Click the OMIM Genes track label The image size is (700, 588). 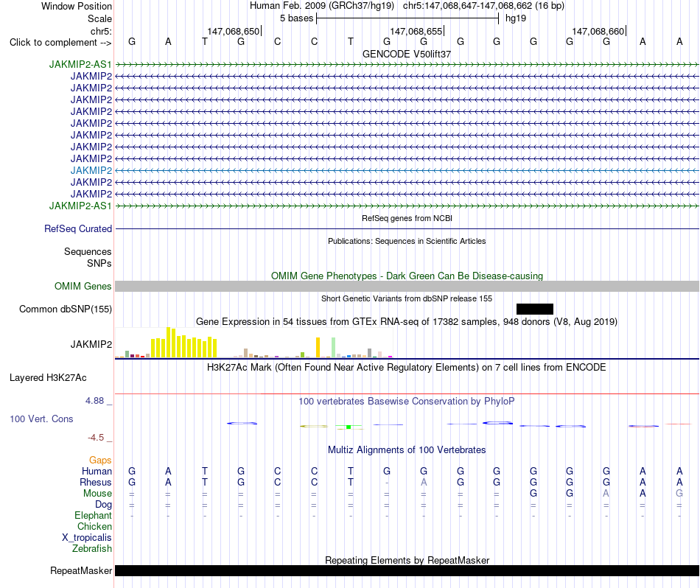click(x=83, y=286)
